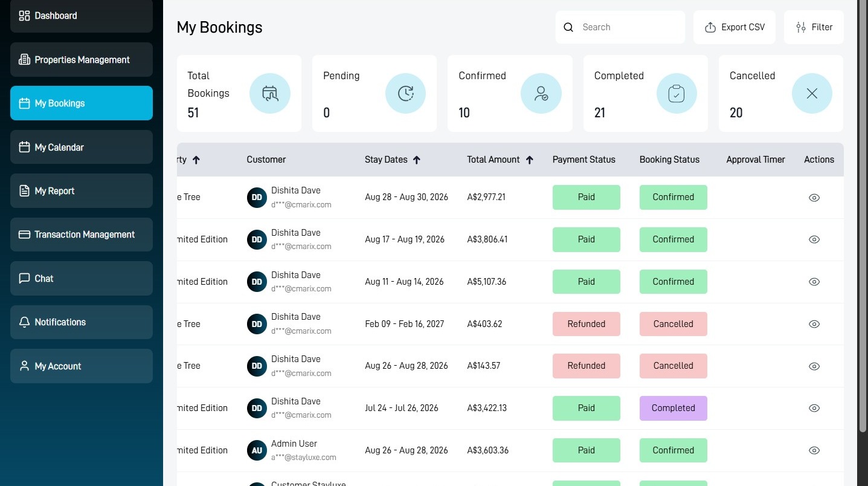Click the Booking Status column header
The width and height of the screenshot is (868, 486).
click(669, 160)
